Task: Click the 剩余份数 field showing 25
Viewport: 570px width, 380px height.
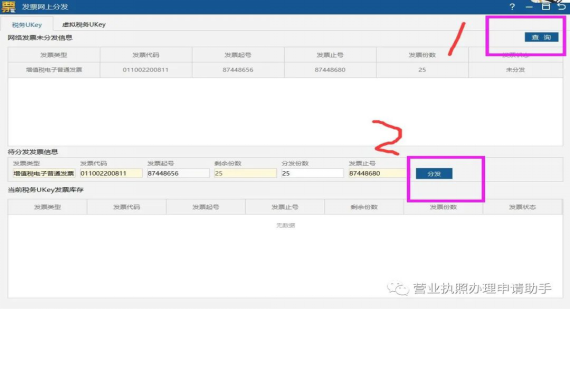Action: 245,173
